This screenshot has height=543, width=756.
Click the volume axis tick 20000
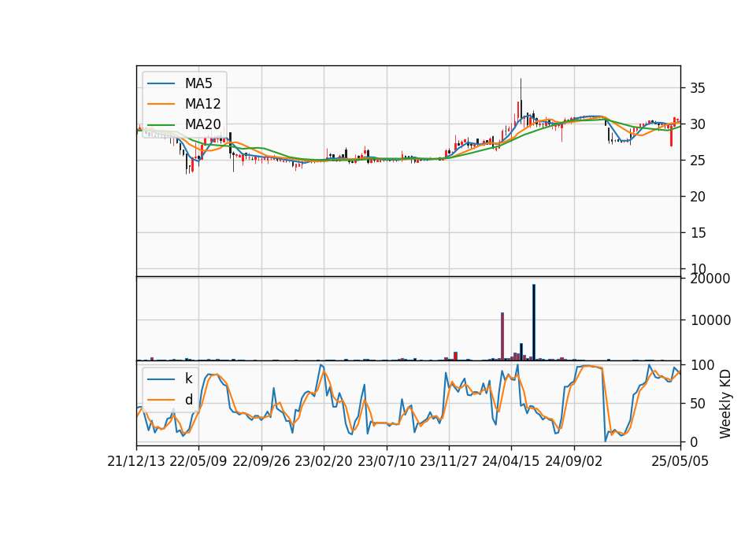coord(710,279)
